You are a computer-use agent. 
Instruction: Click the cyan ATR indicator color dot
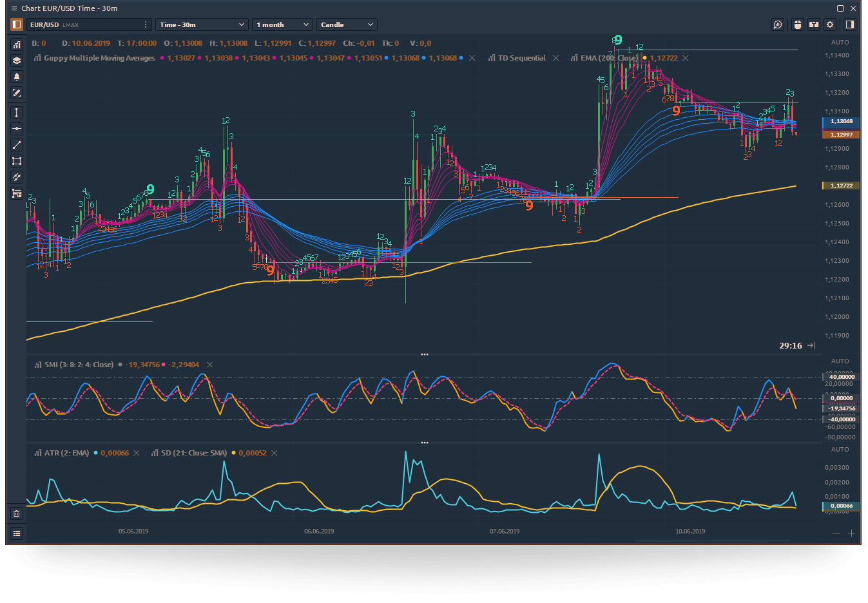click(x=95, y=453)
